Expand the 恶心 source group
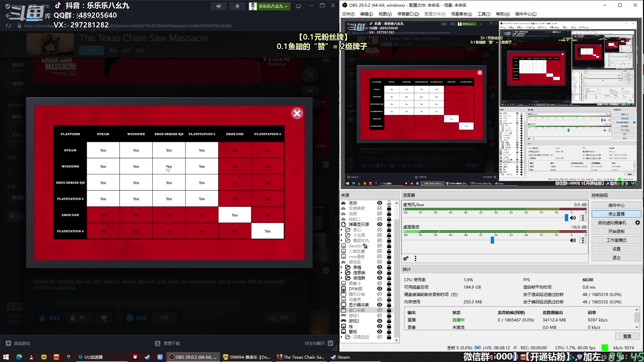This screenshot has height=362, width=644. [342, 230]
